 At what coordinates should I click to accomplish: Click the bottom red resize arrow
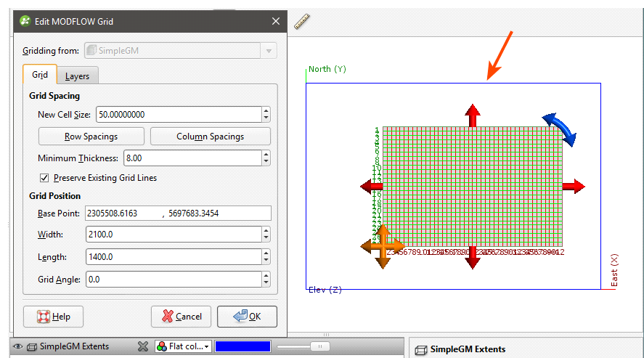pyautogui.click(x=473, y=257)
